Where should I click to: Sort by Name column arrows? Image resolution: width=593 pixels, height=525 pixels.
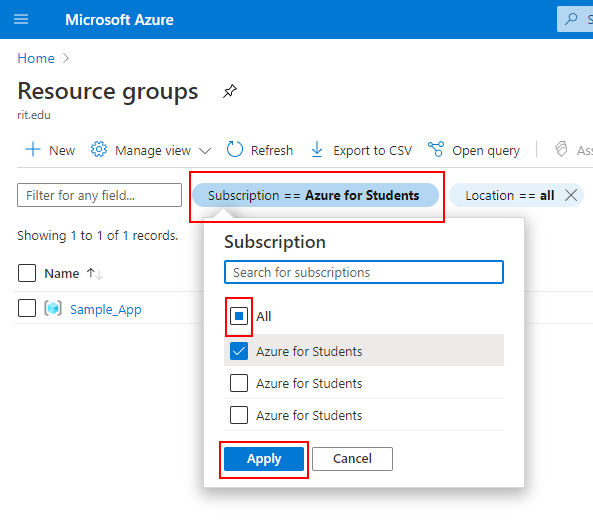(95, 273)
